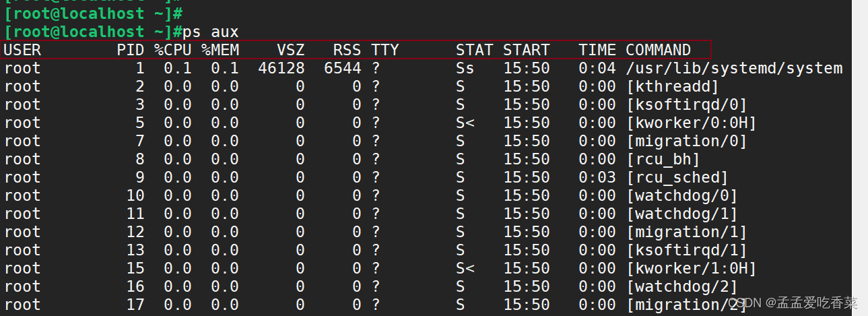Click the prompt before 'ps aux'
This screenshot has width=868, height=316.
(x=93, y=32)
